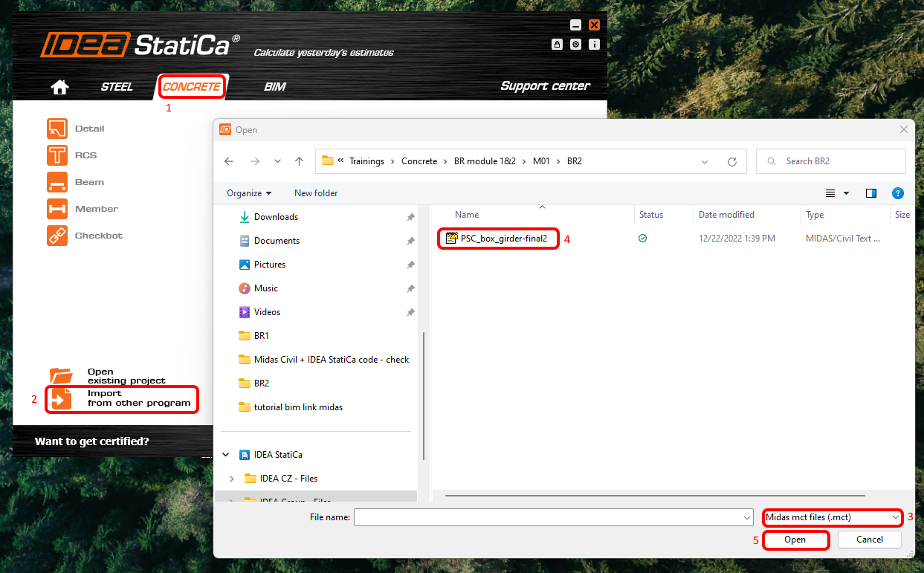Click the lock license icon
Image resolution: width=924 pixels, height=573 pixels.
557,45
